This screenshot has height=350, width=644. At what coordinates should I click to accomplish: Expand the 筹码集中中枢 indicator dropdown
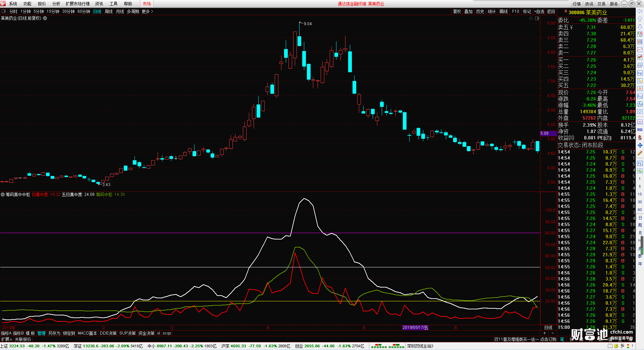tap(3, 194)
